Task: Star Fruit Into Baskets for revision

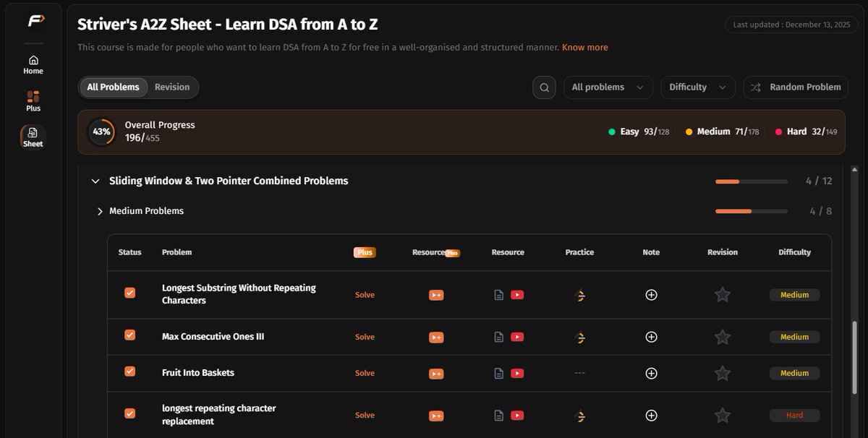Action: click(x=723, y=373)
